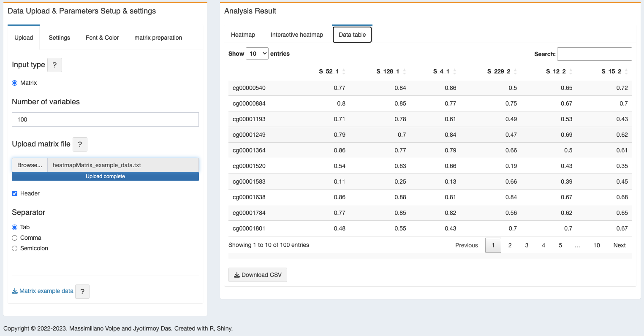Download the table with Download CSV button
This screenshot has width=644, height=336.
click(258, 275)
